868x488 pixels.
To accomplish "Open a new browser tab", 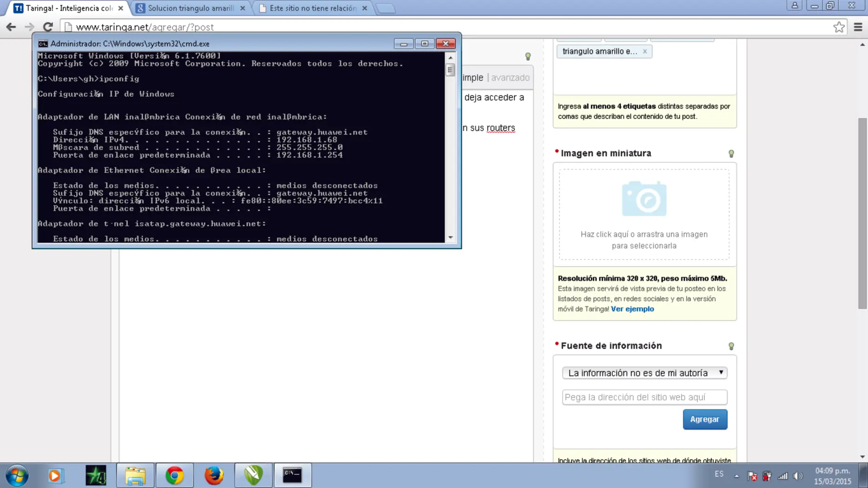I will point(385,8).
